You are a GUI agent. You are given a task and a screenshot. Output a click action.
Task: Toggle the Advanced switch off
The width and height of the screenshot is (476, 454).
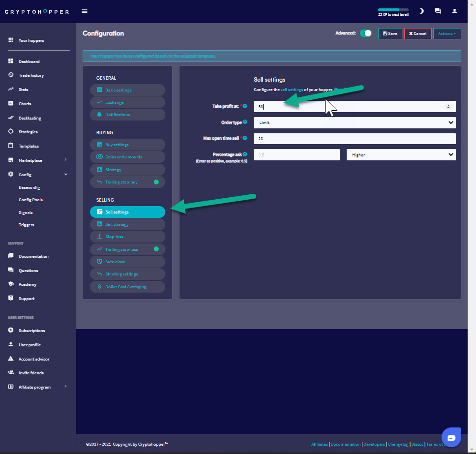[365, 33]
